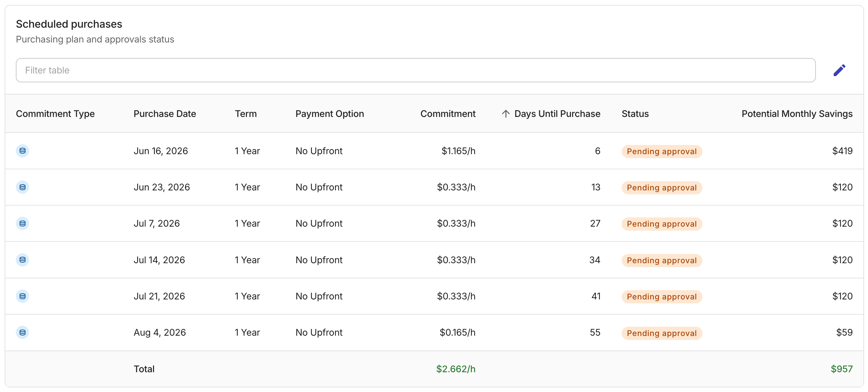Click the Total row label

coord(144,369)
